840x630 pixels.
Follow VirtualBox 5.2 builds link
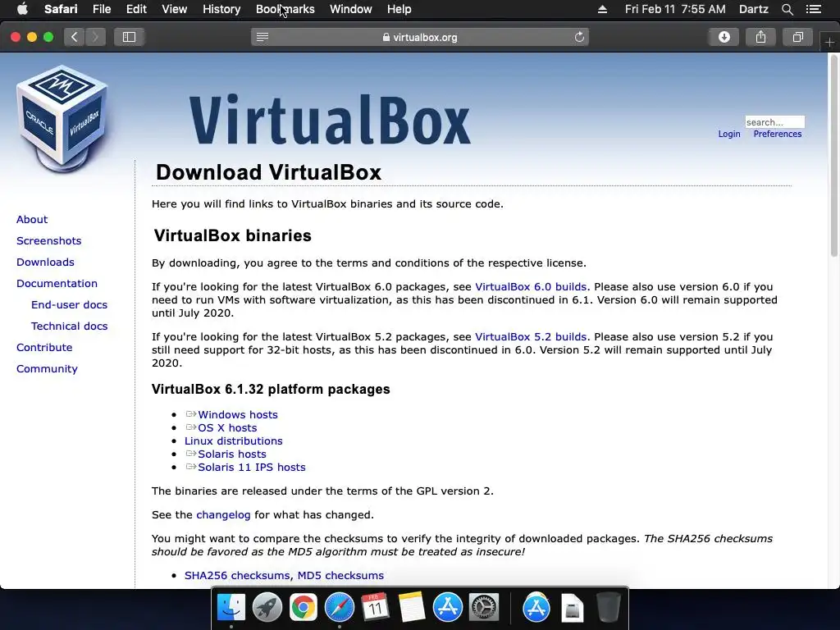(531, 337)
